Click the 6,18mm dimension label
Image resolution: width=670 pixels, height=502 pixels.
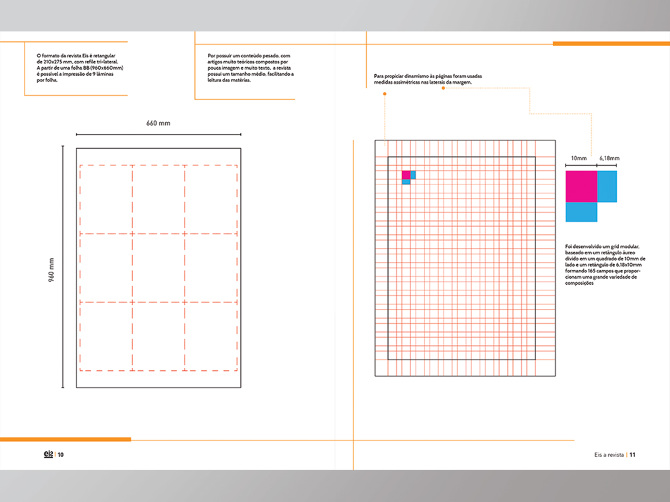pos(609,158)
